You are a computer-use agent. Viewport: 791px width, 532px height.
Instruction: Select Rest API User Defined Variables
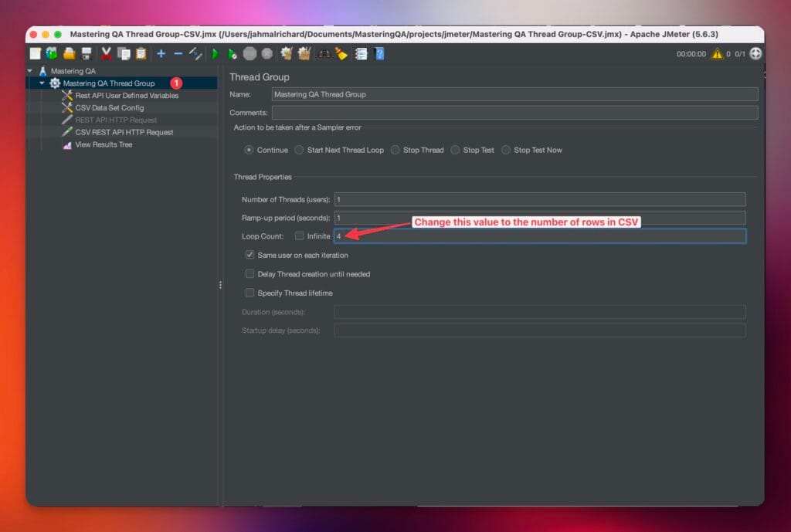(127, 95)
